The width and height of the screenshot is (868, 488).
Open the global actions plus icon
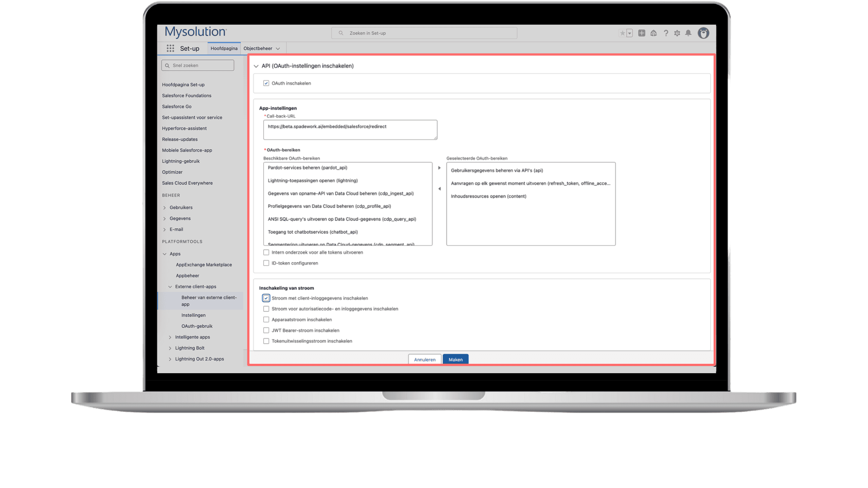[642, 33]
